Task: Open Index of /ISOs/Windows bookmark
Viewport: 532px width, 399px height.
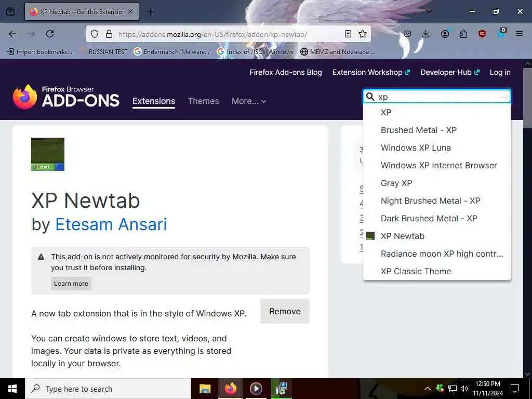Action: tap(256, 52)
